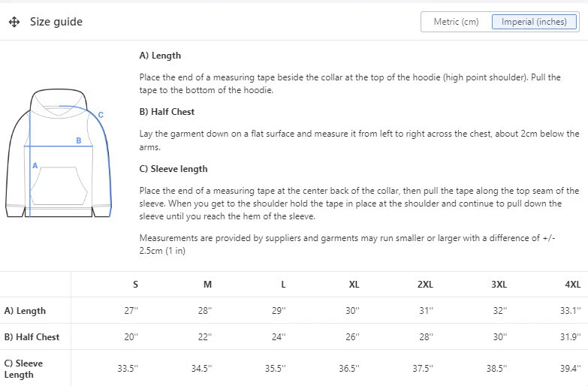Select the S size column header
588x386 pixels.
point(135,285)
